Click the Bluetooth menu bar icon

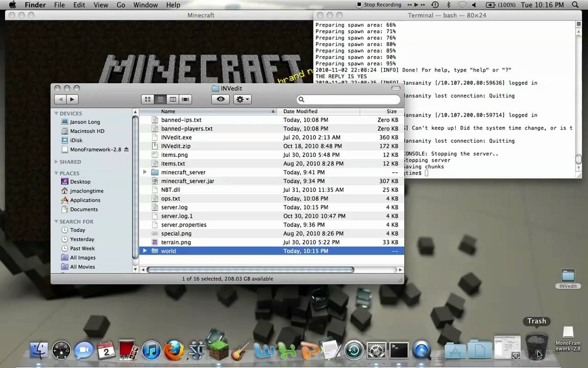(x=449, y=5)
